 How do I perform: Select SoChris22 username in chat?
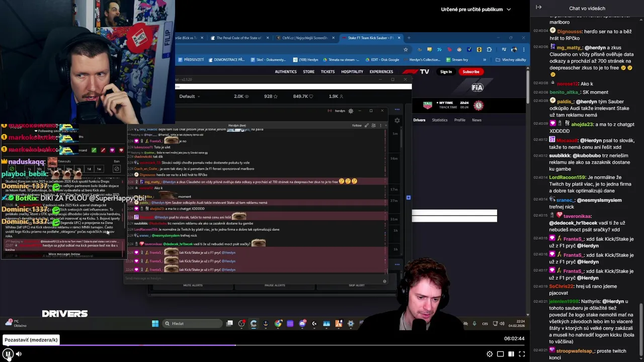point(561,286)
